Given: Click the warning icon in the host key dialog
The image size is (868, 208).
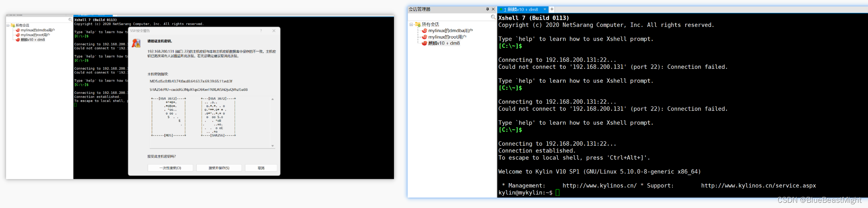Looking at the screenshot, I should coord(136,43).
